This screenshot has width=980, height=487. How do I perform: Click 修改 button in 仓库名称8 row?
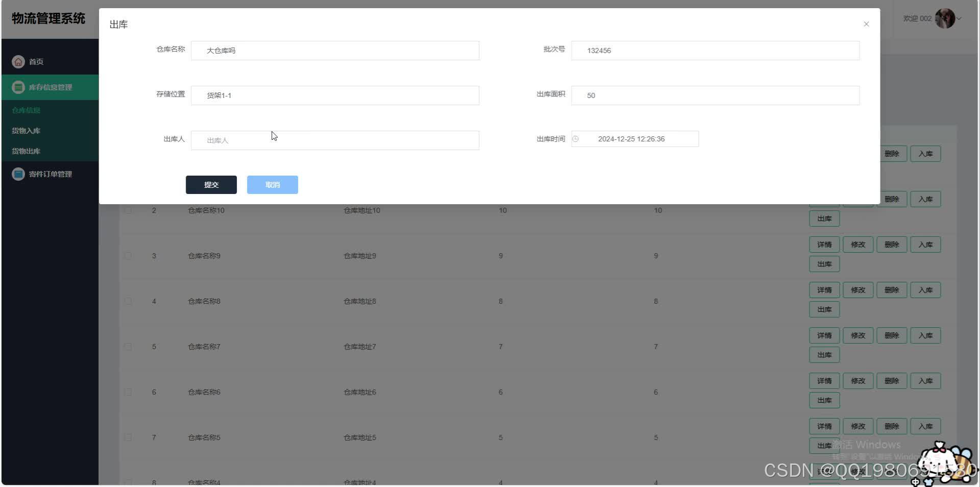tap(858, 290)
